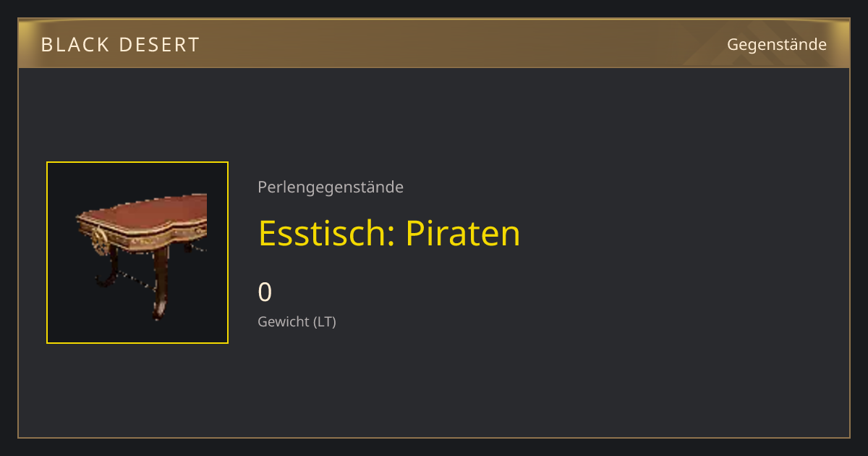Click the weight value 0
Screen dimensions: 868x456
[x=265, y=292]
